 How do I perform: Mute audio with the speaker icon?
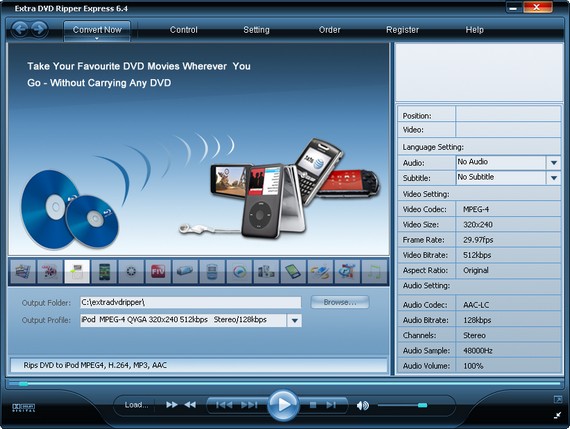click(362, 405)
